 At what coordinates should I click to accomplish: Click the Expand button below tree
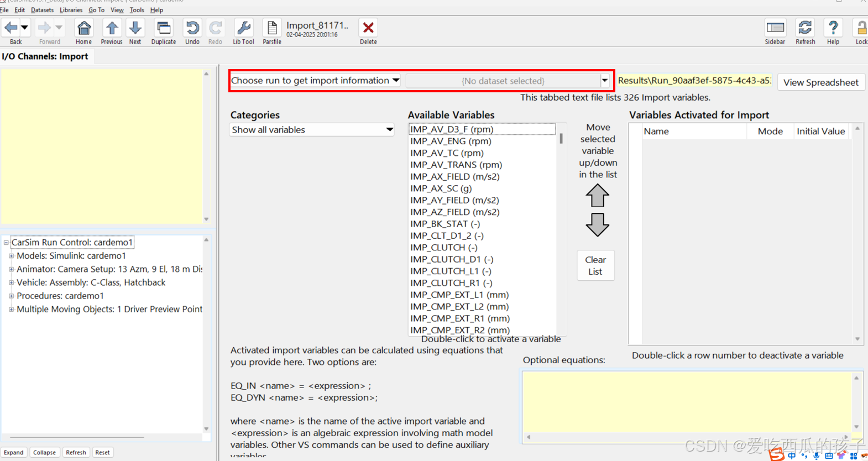coord(14,452)
